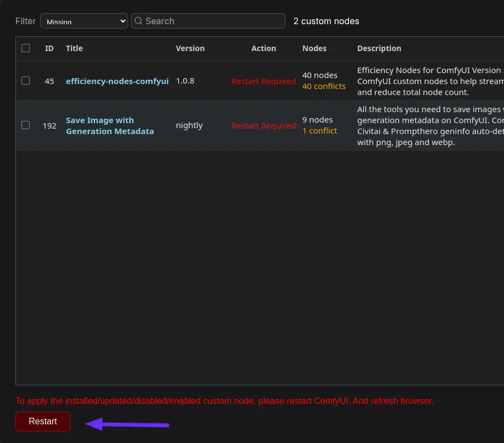
Task: Open the efficiency-nodes-comfyui title link
Action: point(117,81)
